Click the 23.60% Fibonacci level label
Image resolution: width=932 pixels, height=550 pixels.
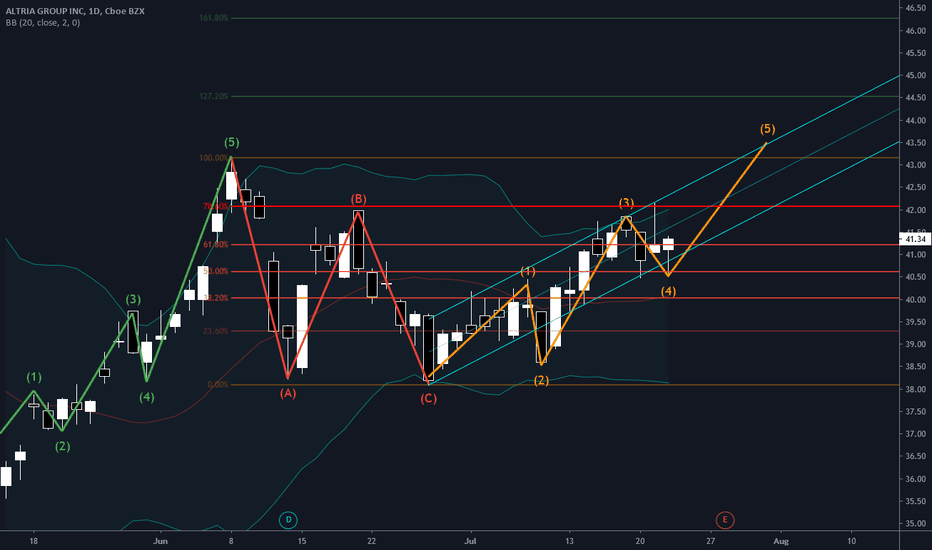[216, 331]
